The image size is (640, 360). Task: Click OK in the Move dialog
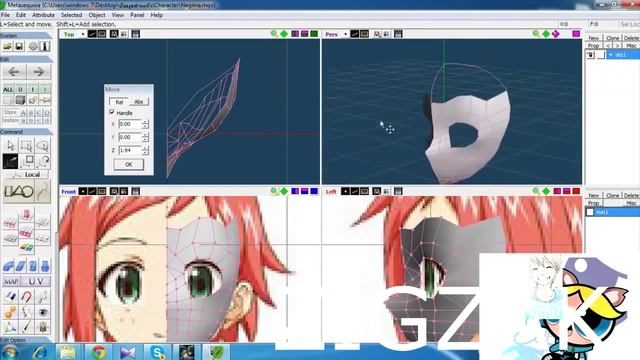129,164
